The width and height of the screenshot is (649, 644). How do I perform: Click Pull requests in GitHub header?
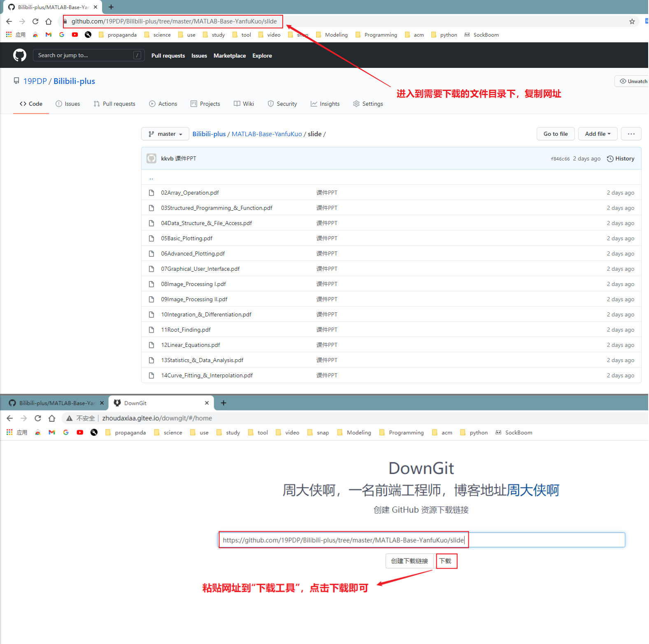168,56
